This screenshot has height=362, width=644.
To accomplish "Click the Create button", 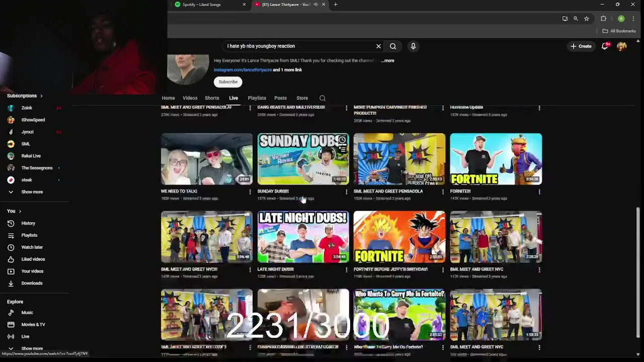I will [x=581, y=46].
